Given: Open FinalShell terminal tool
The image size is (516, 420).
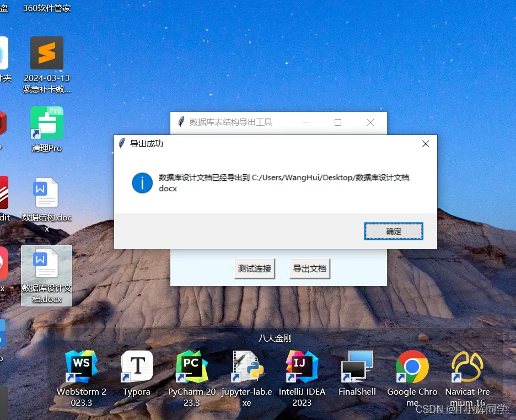Looking at the screenshot, I should pos(357,367).
